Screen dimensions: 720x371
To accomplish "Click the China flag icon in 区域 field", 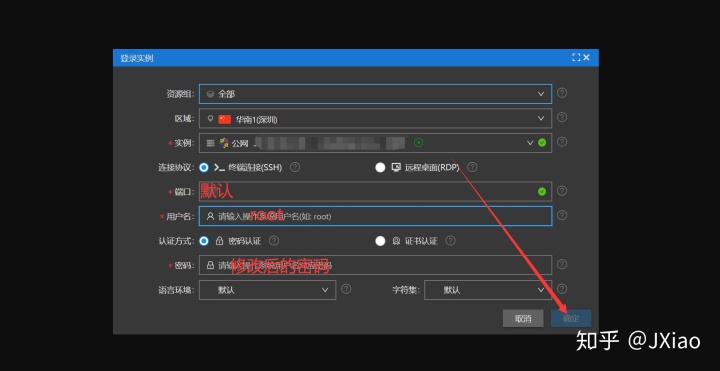I will (x=225, y=119).
